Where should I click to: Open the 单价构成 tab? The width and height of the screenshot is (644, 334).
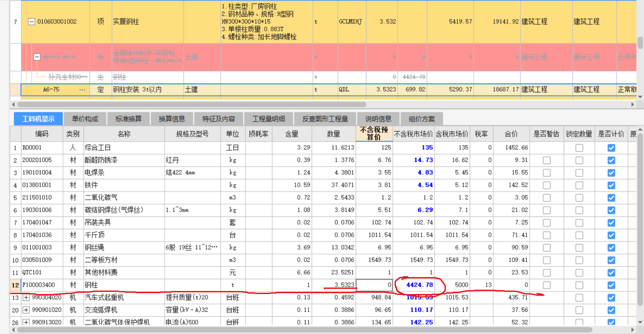click(x=85, y=119)
